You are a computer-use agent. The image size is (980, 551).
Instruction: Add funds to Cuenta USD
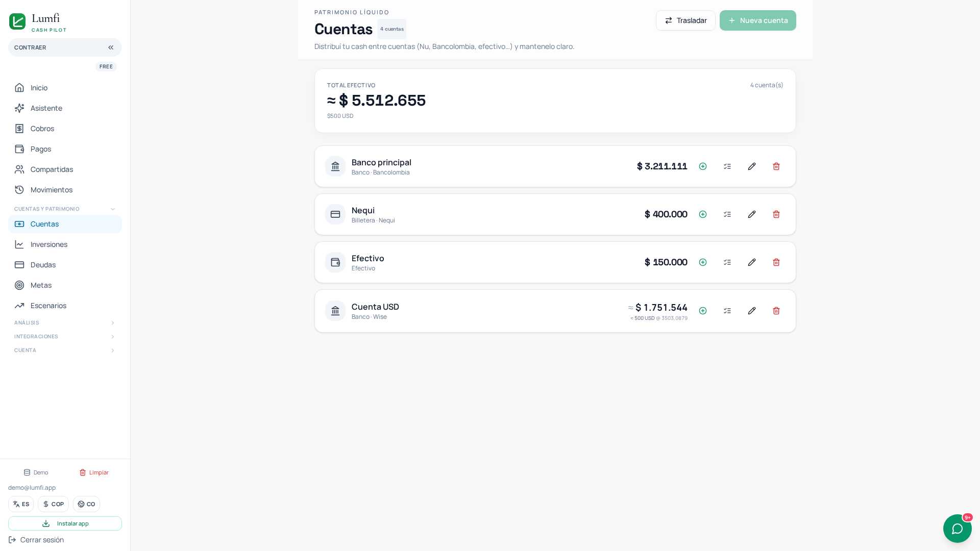tap(703, 311)
